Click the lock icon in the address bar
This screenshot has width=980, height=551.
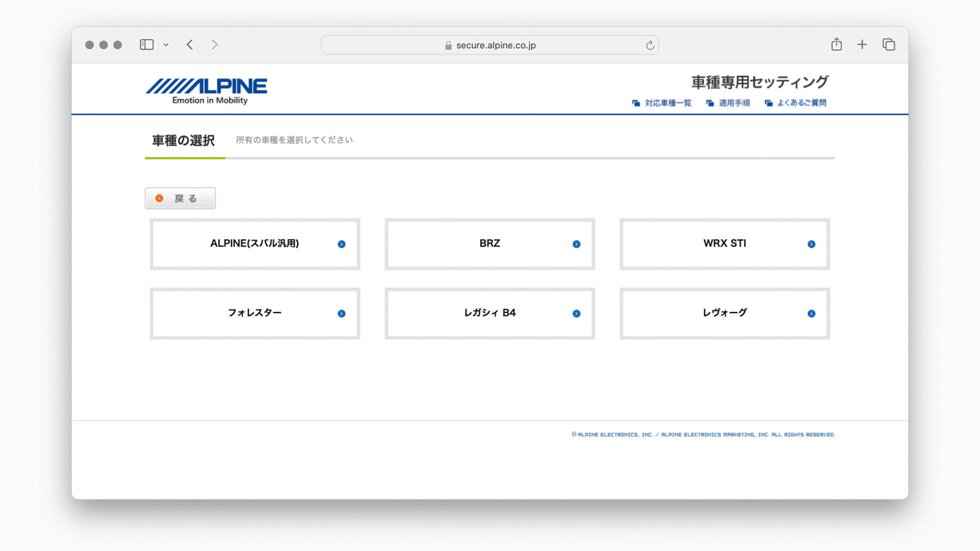coord(449,45)
